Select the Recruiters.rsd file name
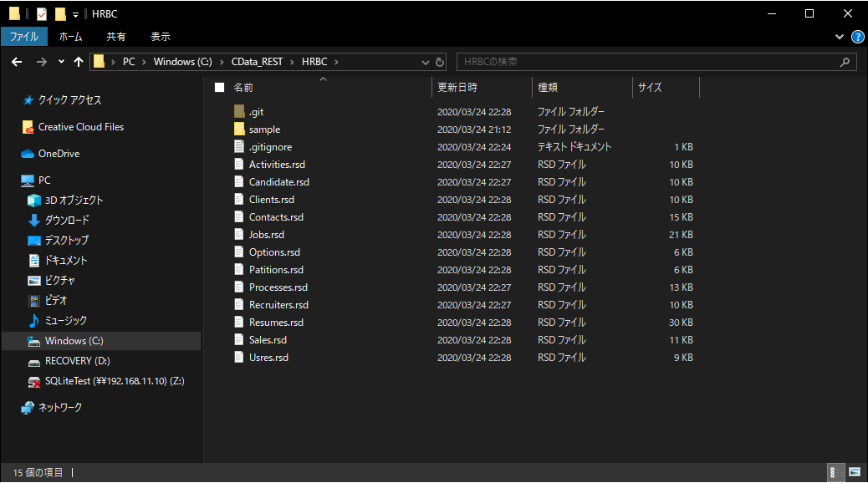The image size is (868, 483). coord(278,305)
